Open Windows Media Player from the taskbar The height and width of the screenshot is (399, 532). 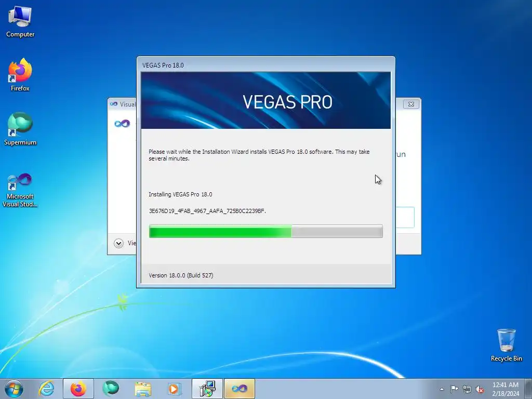point(175,389)
